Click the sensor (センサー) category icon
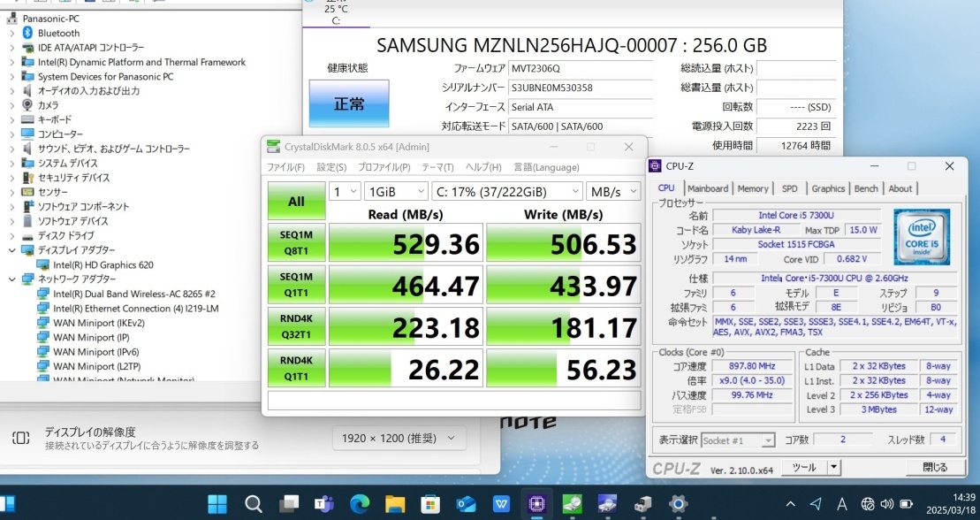This screenshot has height=520, width=980. tap(27, 192)
